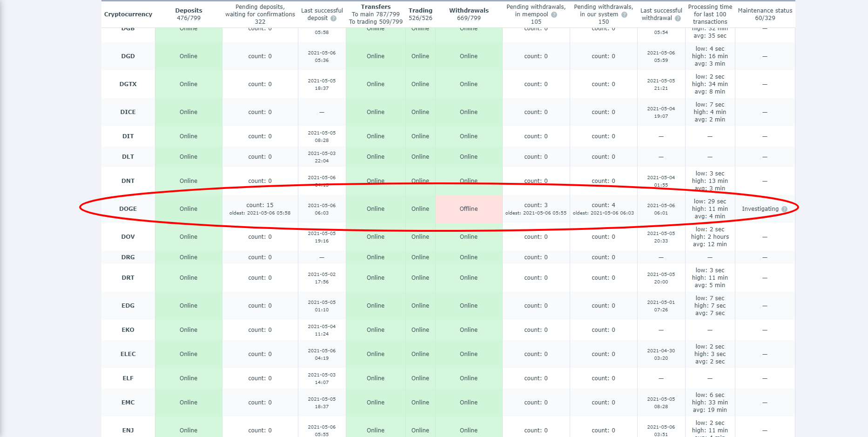Click the "Online" withdrawals status for EDG
Viewport: 868px width, 437px height.
coord(469,306)
